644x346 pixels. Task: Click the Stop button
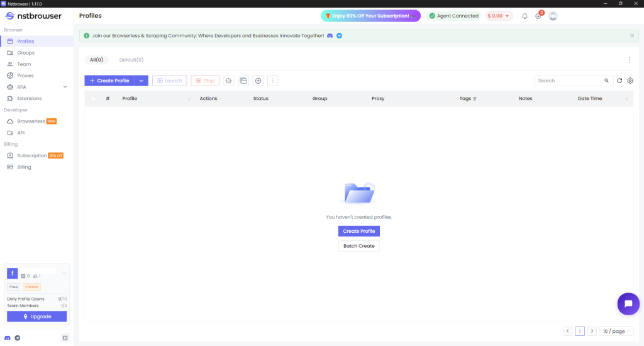tap(205, 81)
